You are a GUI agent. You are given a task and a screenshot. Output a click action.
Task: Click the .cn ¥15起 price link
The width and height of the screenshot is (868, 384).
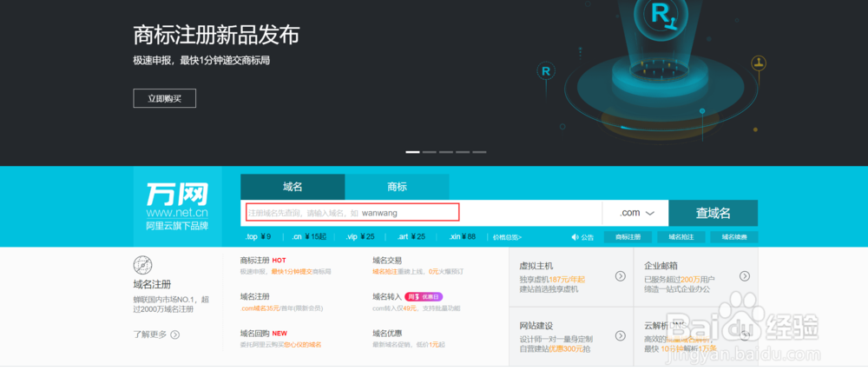(x=310, y=236)
